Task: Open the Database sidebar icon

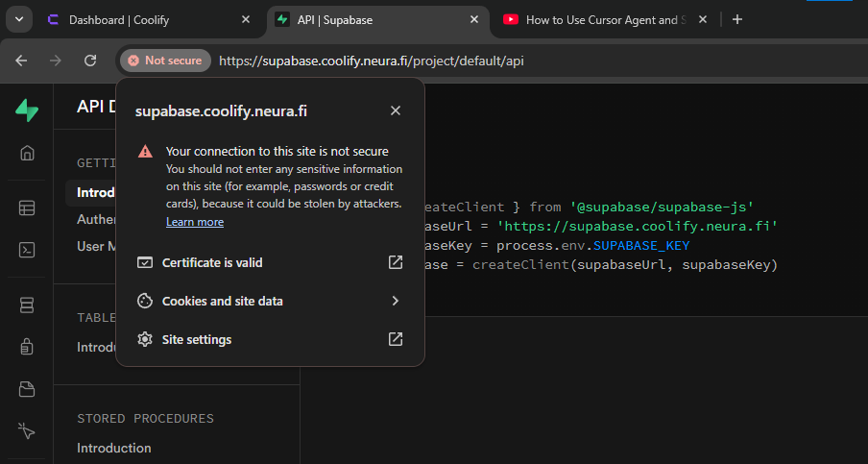Action: [x=27, y=305]
